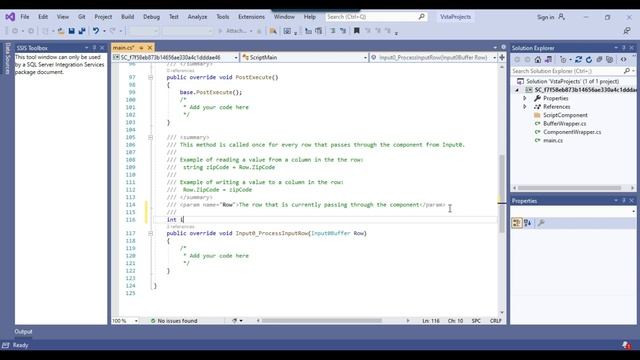Click the notifications icon in status bar
This screenshot has width=640, height=360.
pyautogui.click(x=626, y=345)
